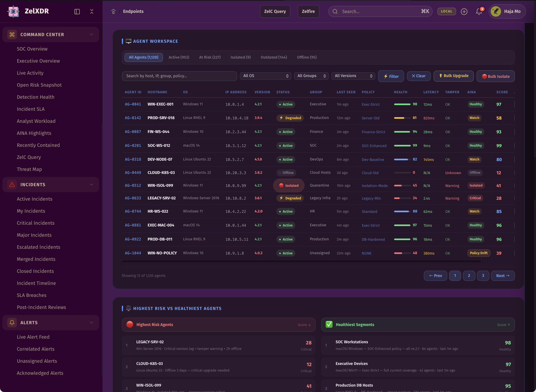Viewport: 536px width, 392px height.
Task: Toggle the sidebar panel layout icon
Action: [77, 11]
